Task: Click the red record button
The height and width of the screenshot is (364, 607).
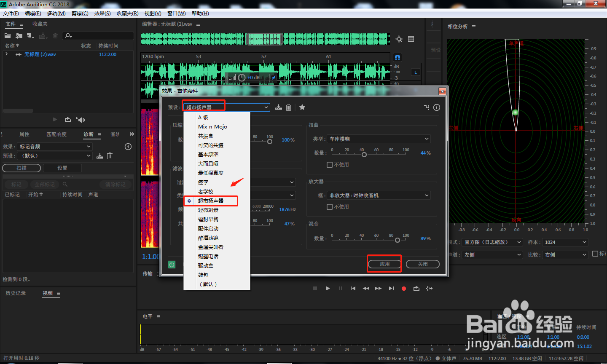Action: tap(404, 289)
